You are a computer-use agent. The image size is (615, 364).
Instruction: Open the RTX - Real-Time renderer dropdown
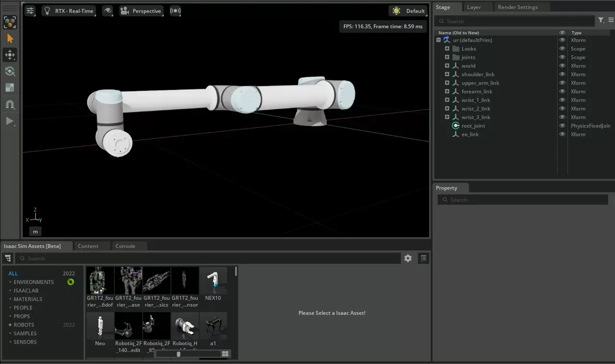click(x=69, y=11)
